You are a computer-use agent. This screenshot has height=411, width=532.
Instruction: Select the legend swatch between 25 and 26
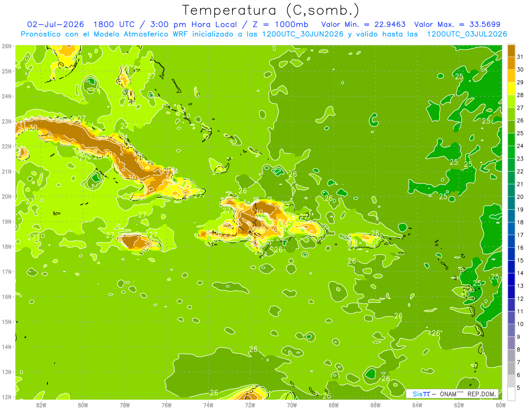coord(511,126)
